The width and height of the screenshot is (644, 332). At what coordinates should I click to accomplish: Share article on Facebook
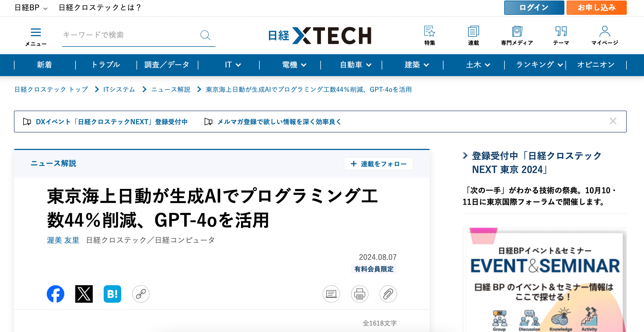tap(56, 294)
